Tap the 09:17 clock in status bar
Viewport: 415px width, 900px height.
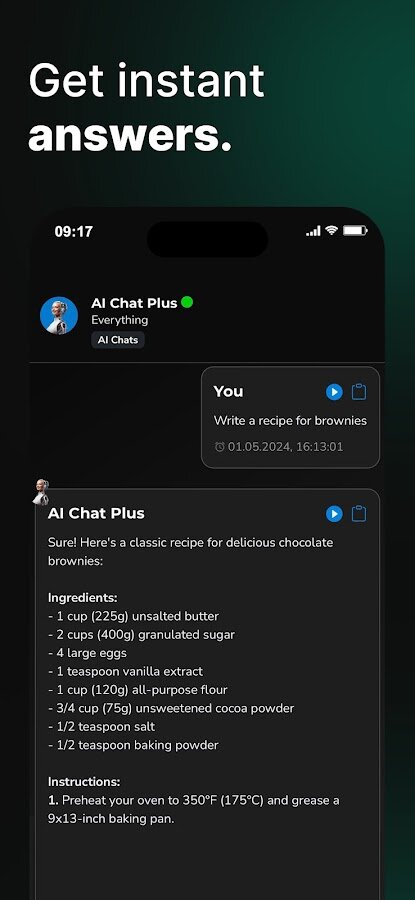point(73,232)
